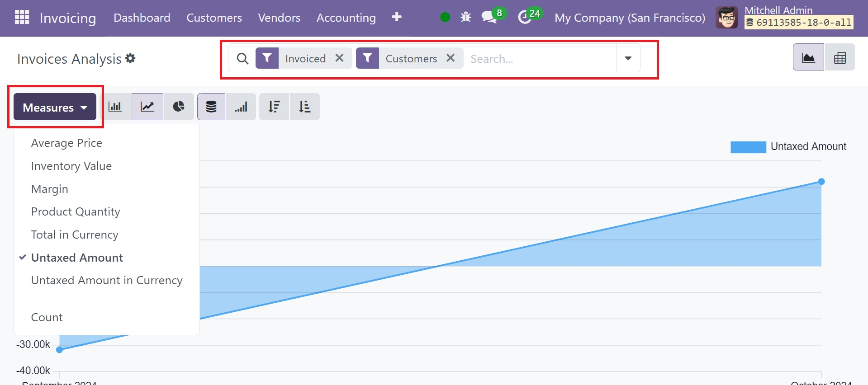Click the green online status indicator

pyautogui.click(x=445, y=17)
